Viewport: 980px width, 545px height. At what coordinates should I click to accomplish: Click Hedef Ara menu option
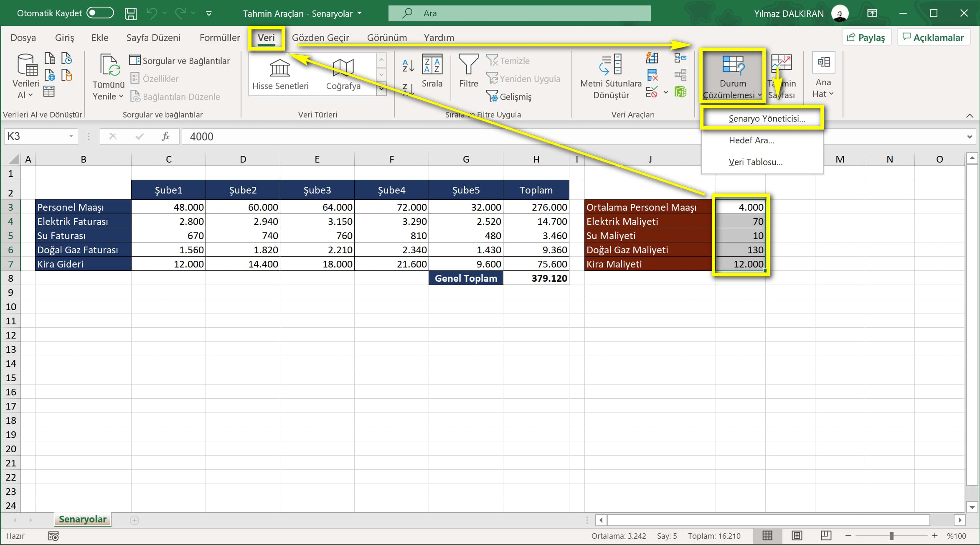click(751, 140)
